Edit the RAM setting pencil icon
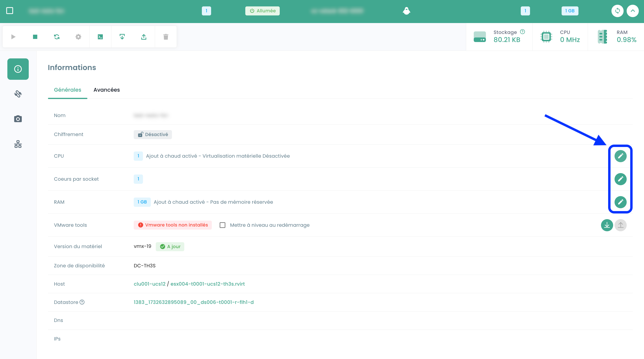This screenshot has height=359, width=644. tap(620, 202)
